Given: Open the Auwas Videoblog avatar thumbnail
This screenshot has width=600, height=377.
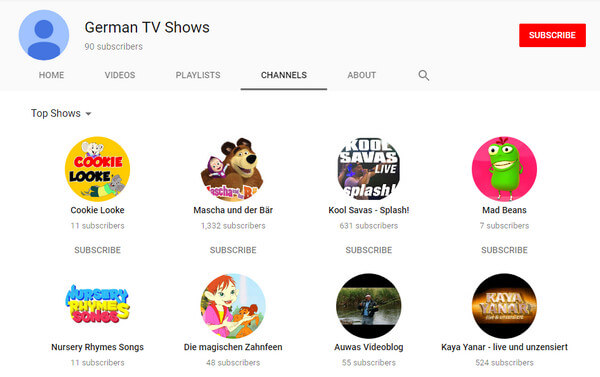Looking at the screenshot, I should pos(369,306).
